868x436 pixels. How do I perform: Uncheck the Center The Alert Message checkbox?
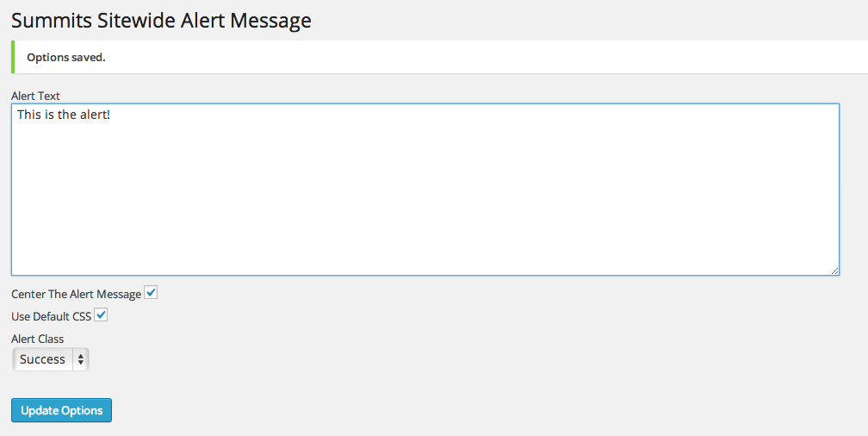[x=151, y=292]
